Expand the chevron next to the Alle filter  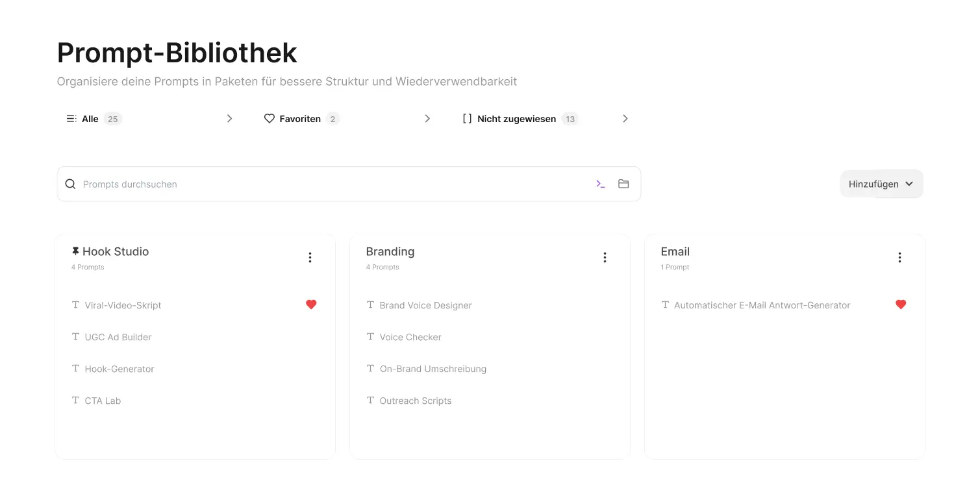coord(229,118)
